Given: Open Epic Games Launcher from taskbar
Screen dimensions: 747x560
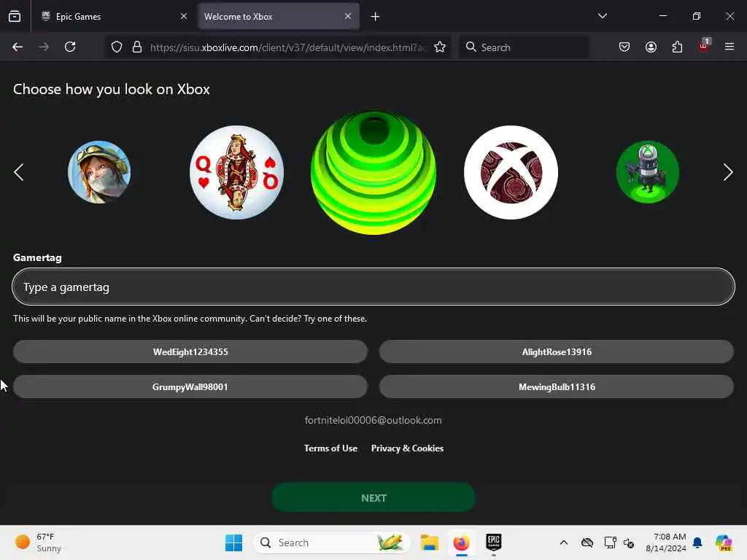Looking at the screenshot, I should [494, 542].
